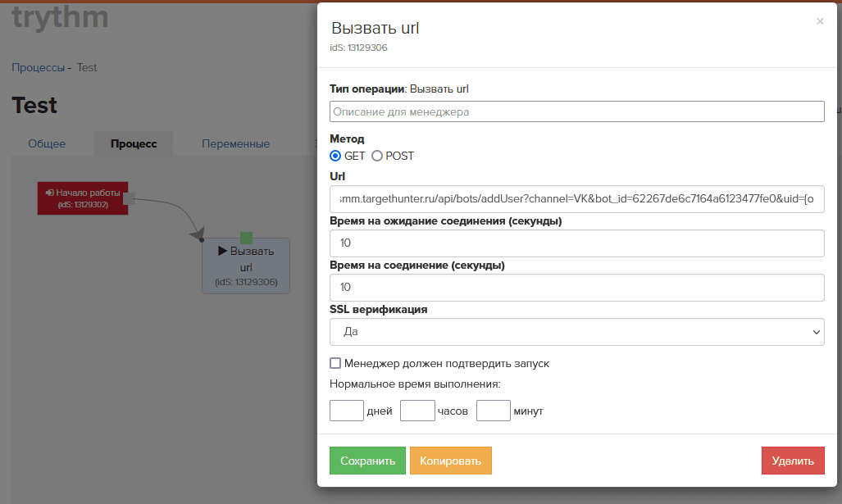Focus the Описание для менеджера field

576,111
